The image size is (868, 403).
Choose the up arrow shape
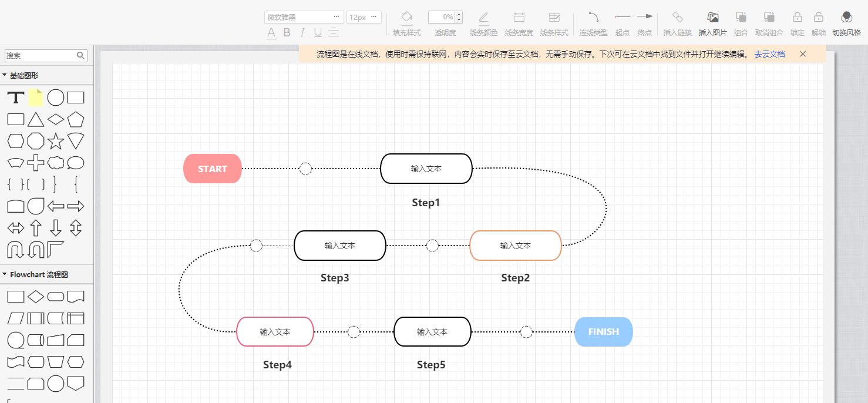tap(36, 228)
